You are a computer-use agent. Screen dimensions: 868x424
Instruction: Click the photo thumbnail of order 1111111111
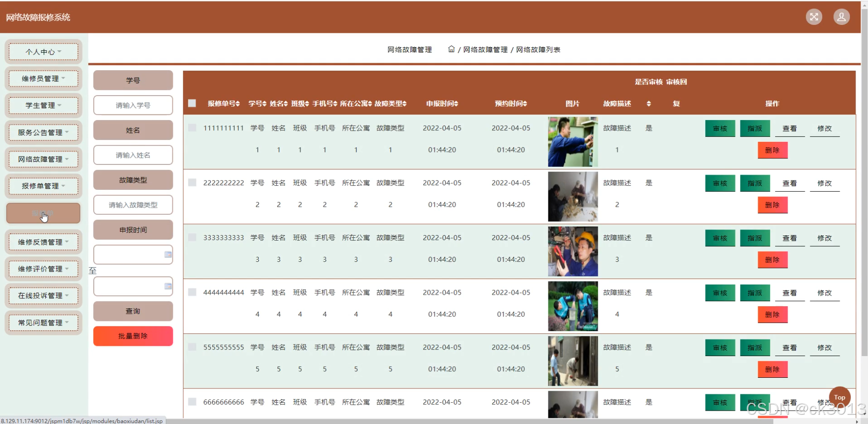point(572,141)
